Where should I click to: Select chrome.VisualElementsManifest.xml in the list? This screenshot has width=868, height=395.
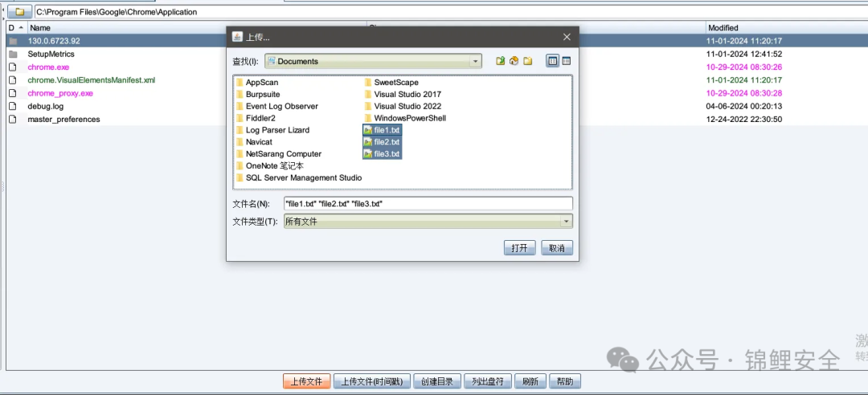click(92, 80)
